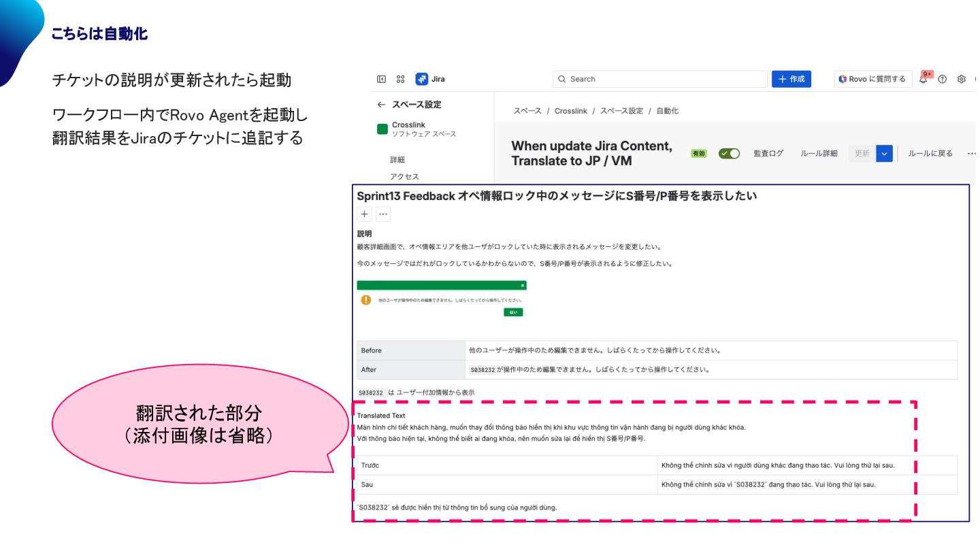Image resolution: width=980 pixels, height=551 pixels.
Task: Open the app switcher grid icon
Action: pos(400,79)
